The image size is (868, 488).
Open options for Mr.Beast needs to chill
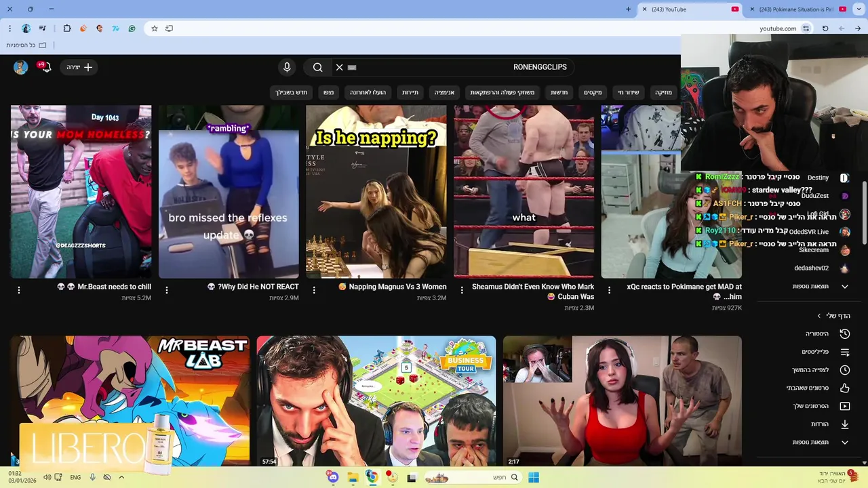[x=19, y=290]
